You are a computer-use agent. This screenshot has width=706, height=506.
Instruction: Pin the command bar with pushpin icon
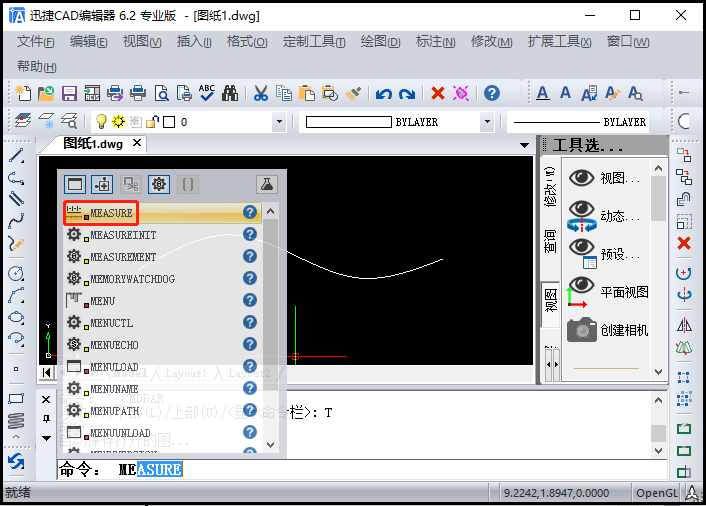click(46, 419)
